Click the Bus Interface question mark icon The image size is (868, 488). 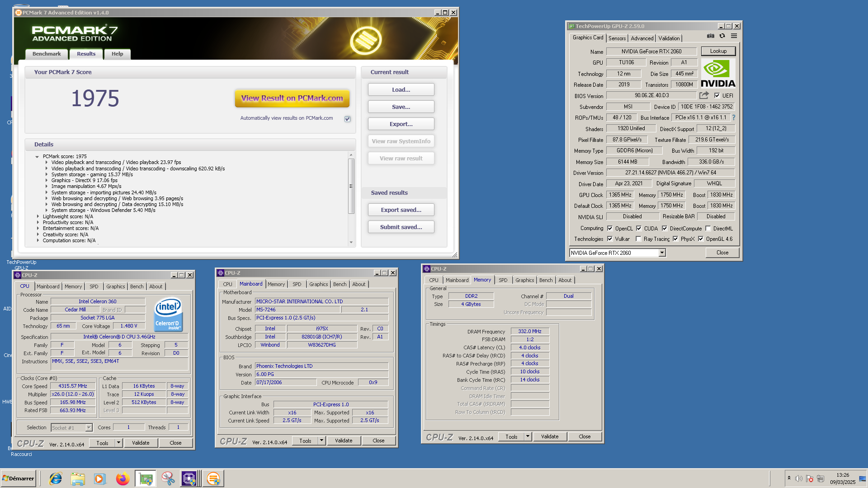[733, 117]
